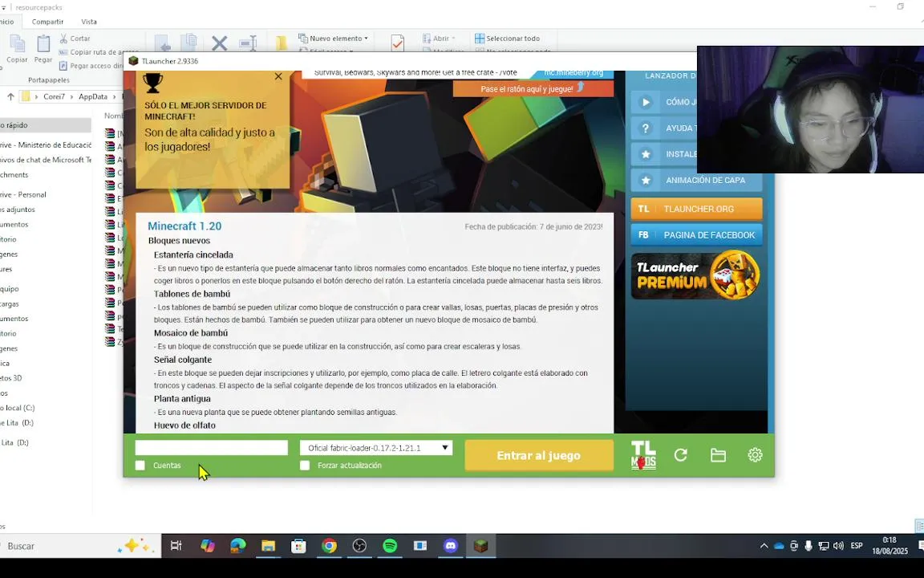Open the game folder icon in TLauncher
Image resolution: width=924 pixels, height=578 pixels.
pyautogui.click(x=718, y=455)
